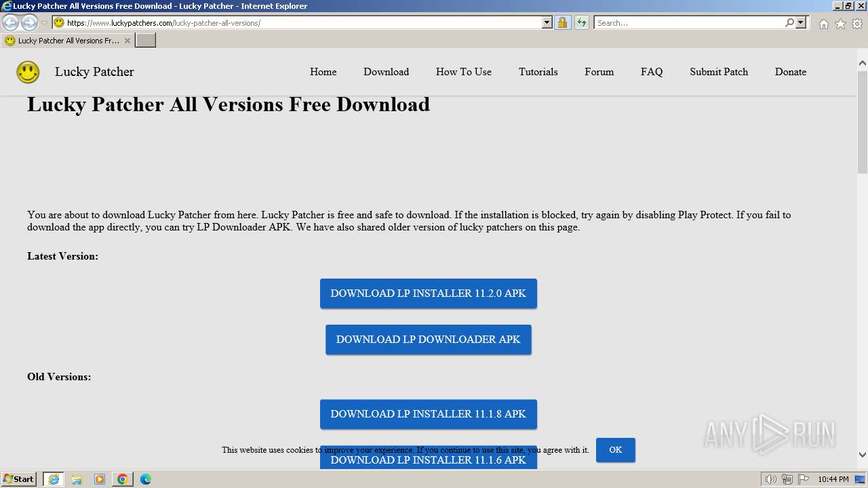
Task: Click Download LP Installer 11.2.0 APK button
Action: 429,293
